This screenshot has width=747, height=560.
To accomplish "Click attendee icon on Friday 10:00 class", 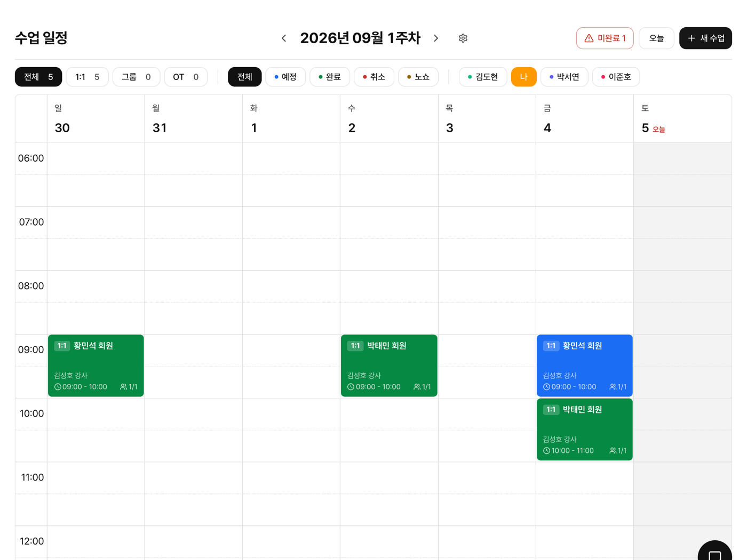I will tap(613, 451).
